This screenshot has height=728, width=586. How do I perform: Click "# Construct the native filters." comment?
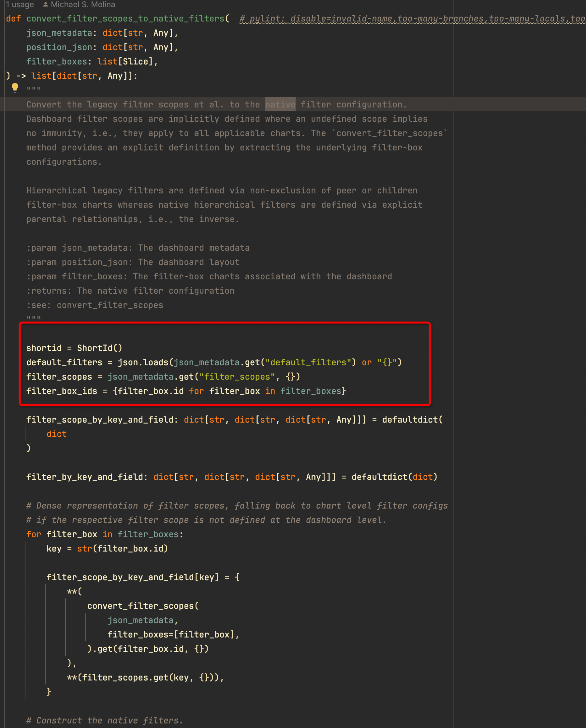[x=104, y=721]
